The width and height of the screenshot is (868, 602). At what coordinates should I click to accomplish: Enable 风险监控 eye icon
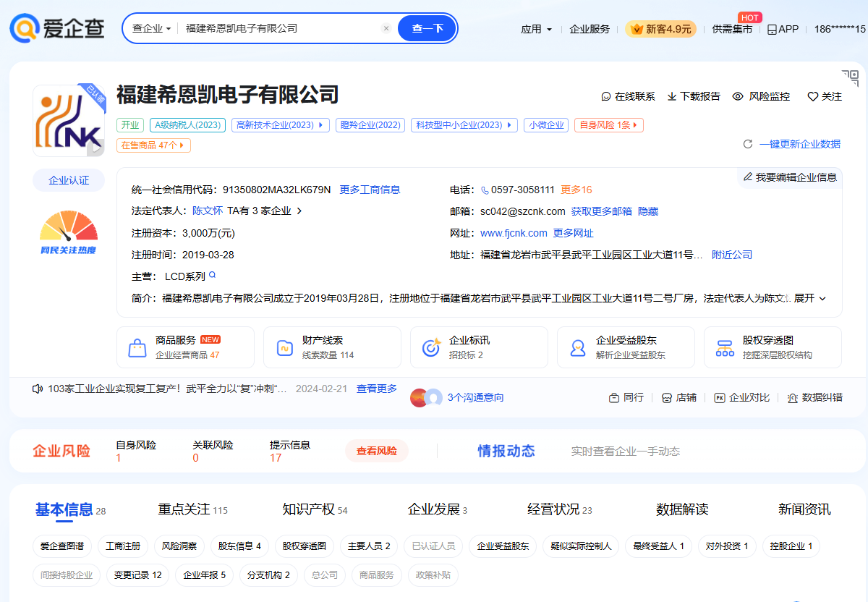[738, 96]
